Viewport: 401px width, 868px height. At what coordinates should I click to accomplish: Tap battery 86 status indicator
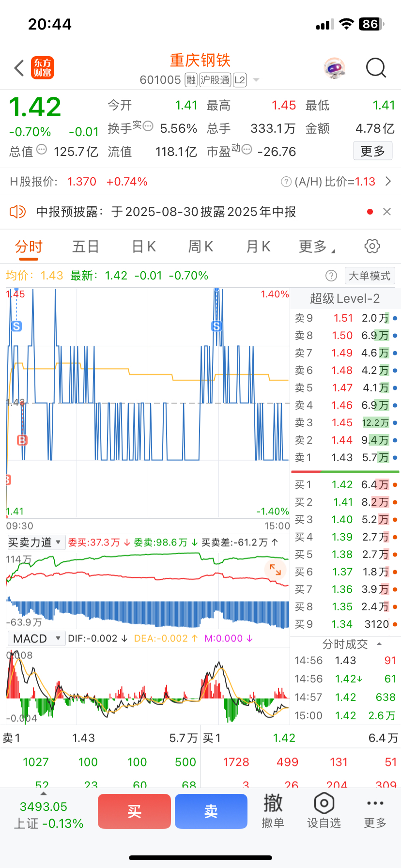point(371,24)
